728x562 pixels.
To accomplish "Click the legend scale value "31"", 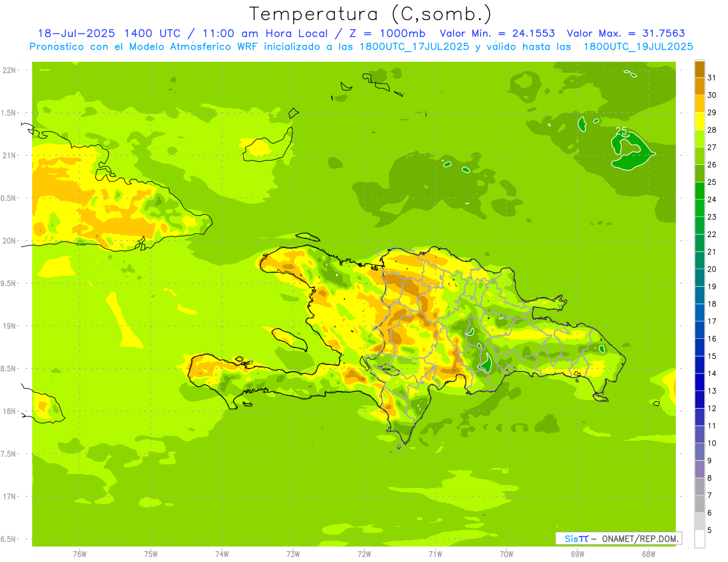I will pyautogui.click(x=712, y=78).
